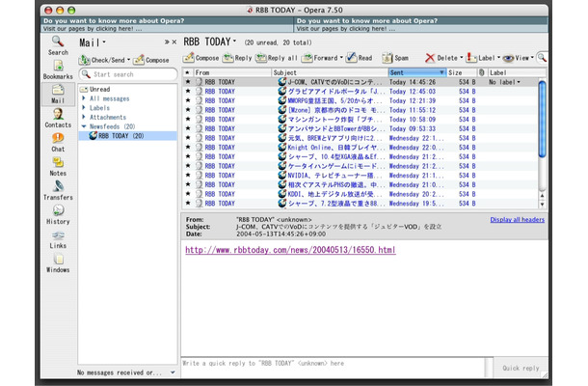Click the message list scroll down arrow

pyautogui.click(x=542, y=205)
